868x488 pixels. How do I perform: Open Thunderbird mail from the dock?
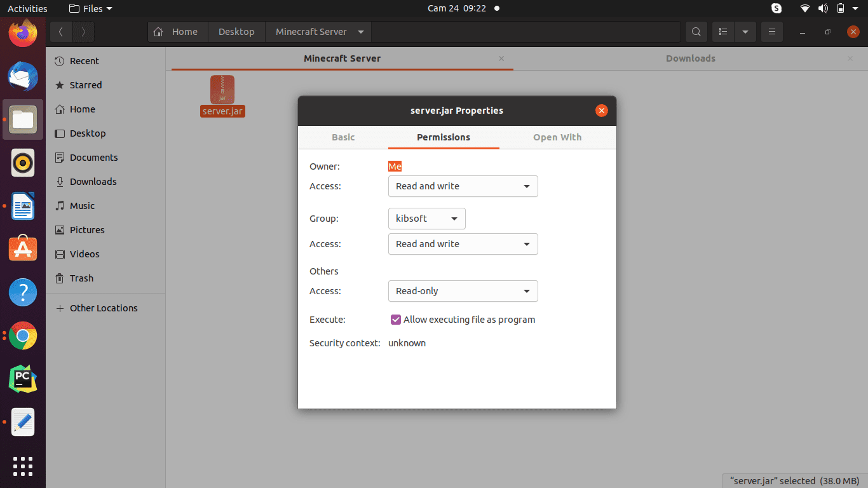point(23,76)
